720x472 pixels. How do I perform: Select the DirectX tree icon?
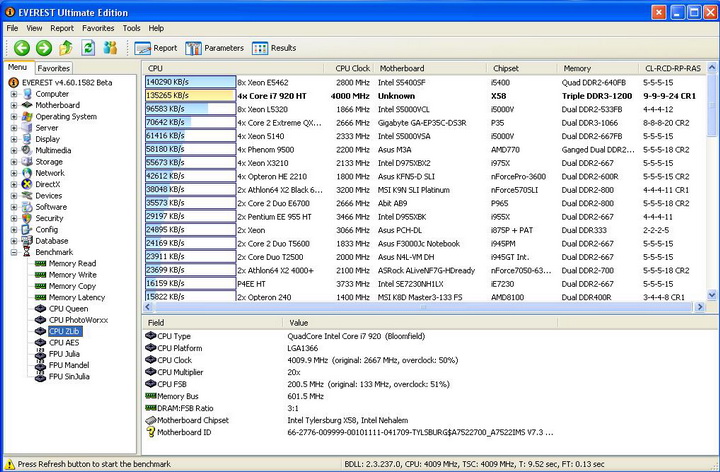[x=27, y=184]
